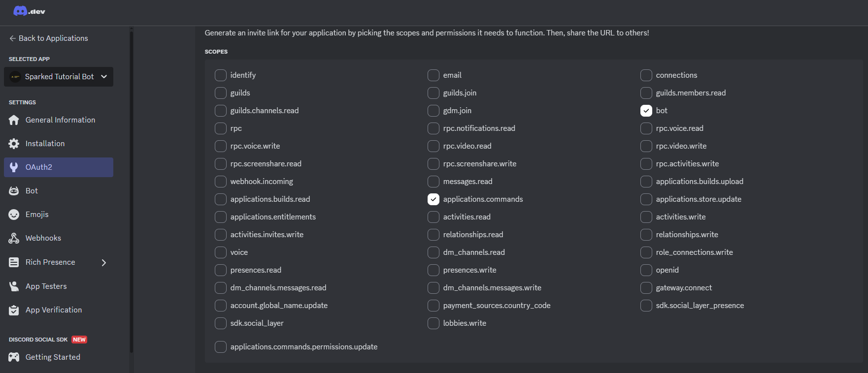Tick the dm_channels.read scope
This screenshot has width=868, height=373.
pyautogui.click(x=434, y=252)
